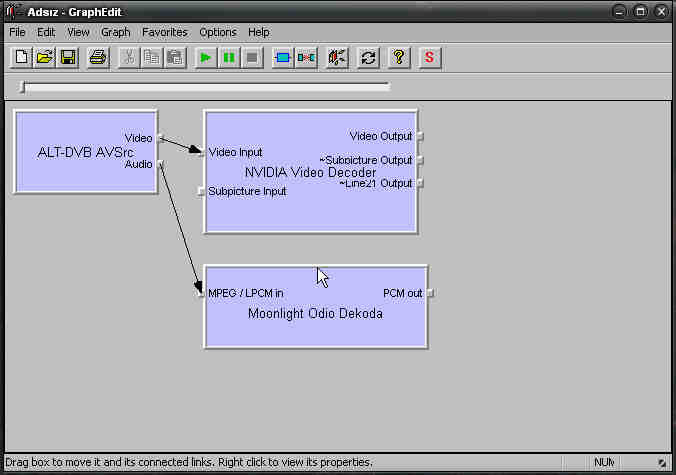Create a new graph with New icon

click(x=21, y=57)
